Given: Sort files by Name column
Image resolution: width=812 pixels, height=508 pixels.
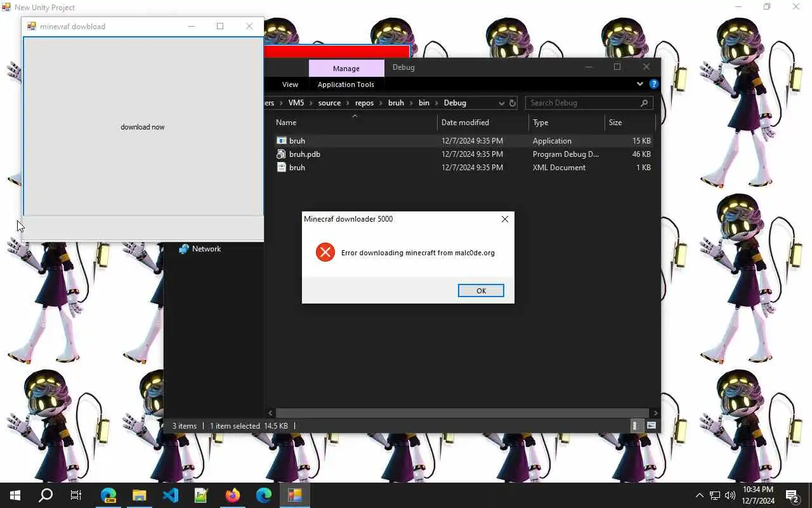Looking at the screenshot, I should click(x=355, y=123).
